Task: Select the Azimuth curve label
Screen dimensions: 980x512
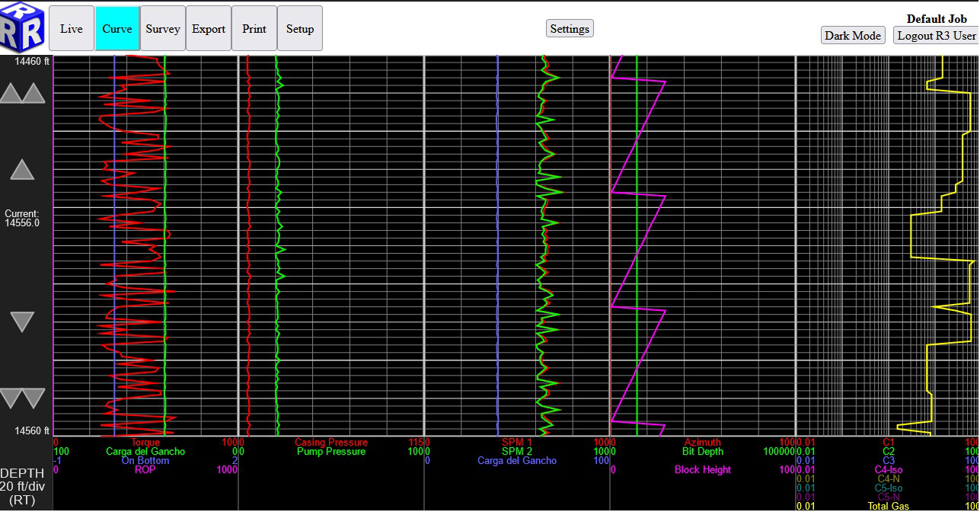Action: click(703, 443)
